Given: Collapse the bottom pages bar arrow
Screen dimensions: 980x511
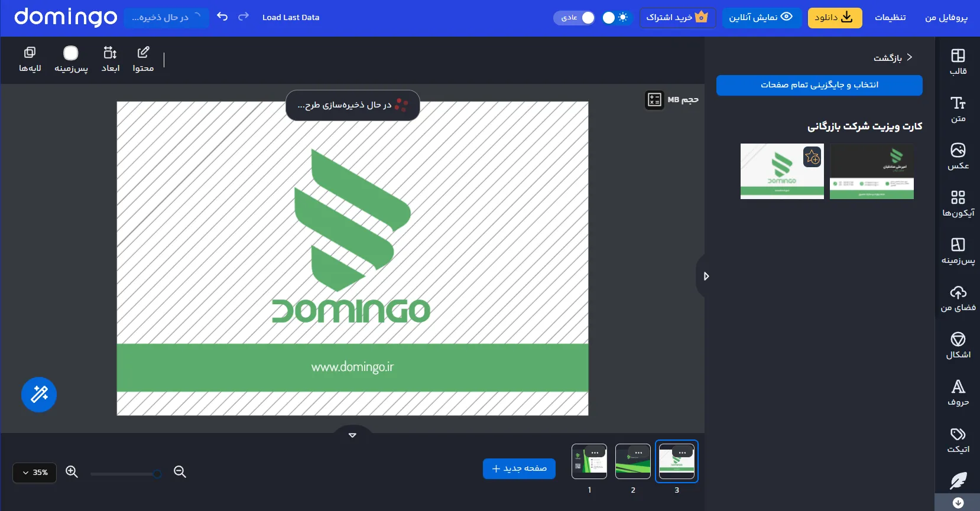Looking at the screenshot, I should coord(352,435).
